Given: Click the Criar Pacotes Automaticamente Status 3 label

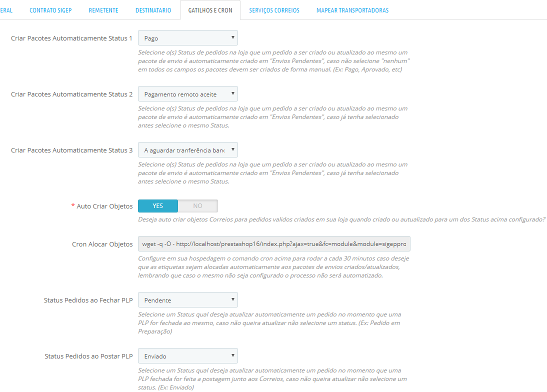Looking at the screenshot, I should tap(71, 150).
